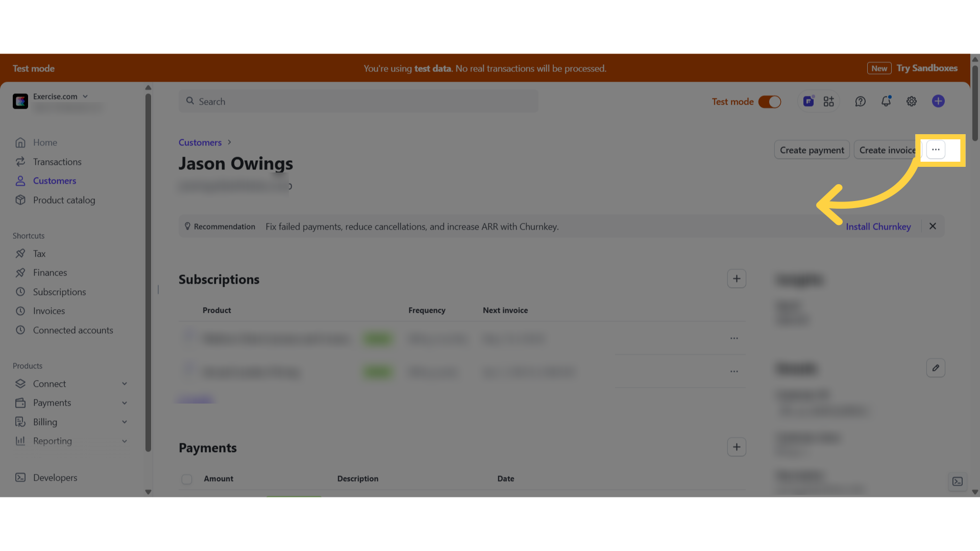This screenshot has width=980, height=551.
Task: Add a subscription with the plus button
Action: coord(737,279)
